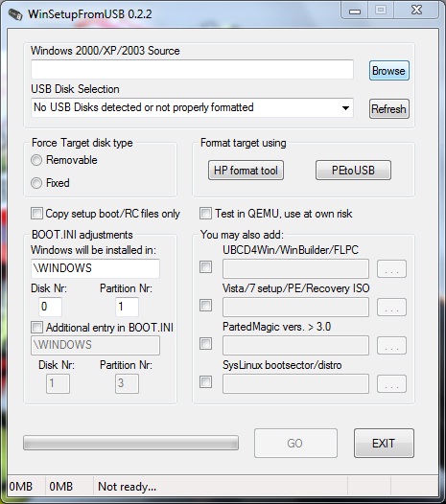Click the EXIT button
The width and height of the screenshot is (446, 504).
(x=384, y=444)
